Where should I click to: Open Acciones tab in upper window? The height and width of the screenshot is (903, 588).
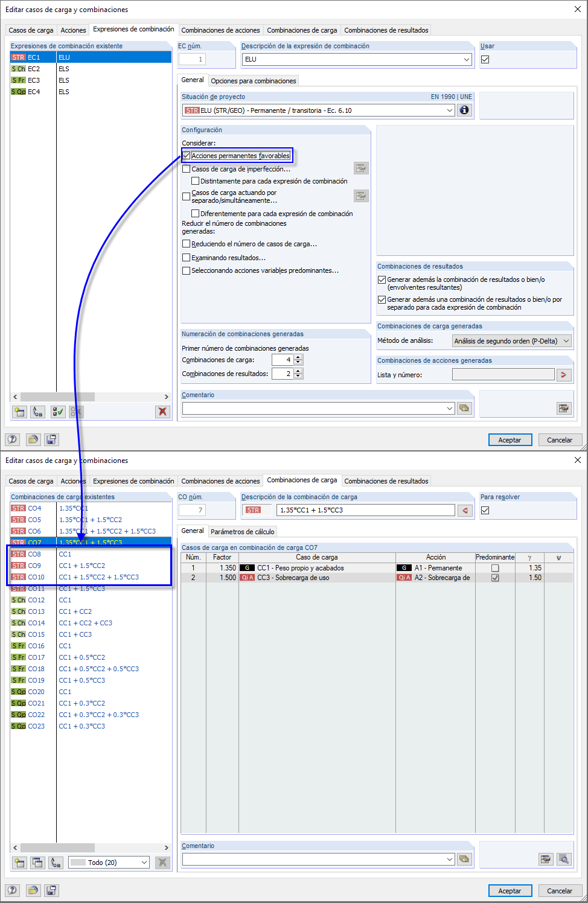[73, 30]
